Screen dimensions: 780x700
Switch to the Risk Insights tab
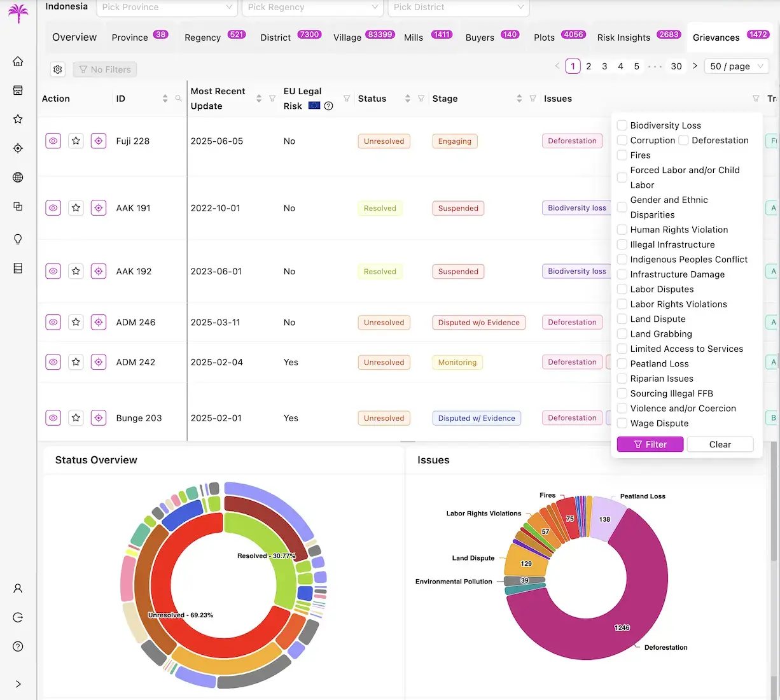point(623,38)
